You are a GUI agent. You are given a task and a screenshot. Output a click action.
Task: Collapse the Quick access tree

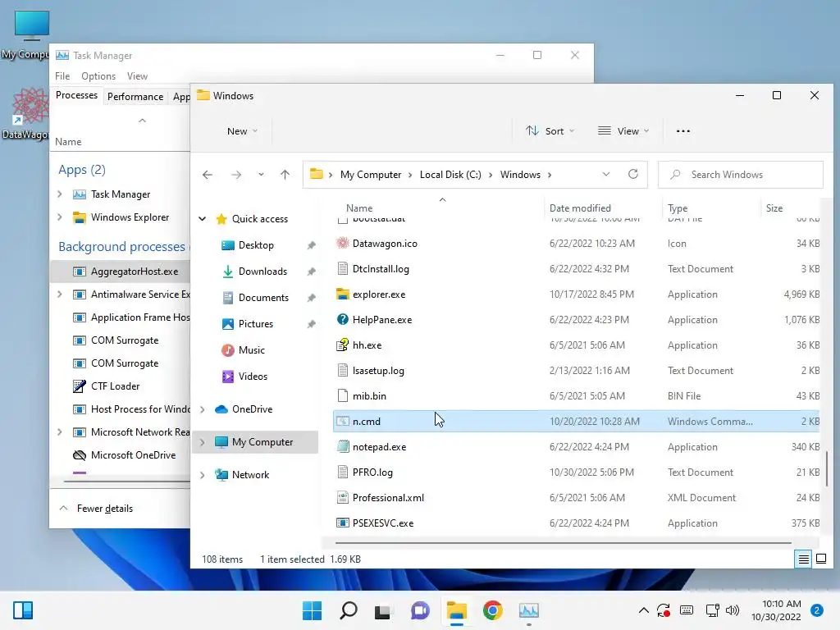[x=203, y=218]
